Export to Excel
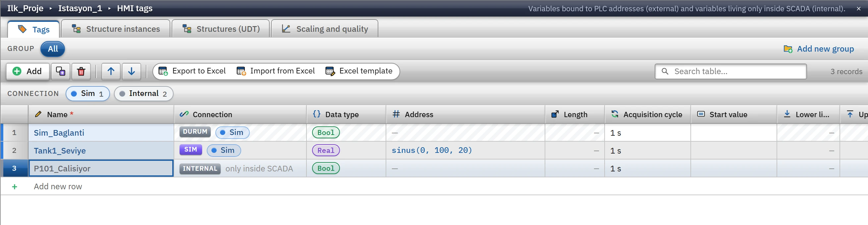The height and width of the screenshot is (225, 868). pyautogui.click(x=192, y=71)
